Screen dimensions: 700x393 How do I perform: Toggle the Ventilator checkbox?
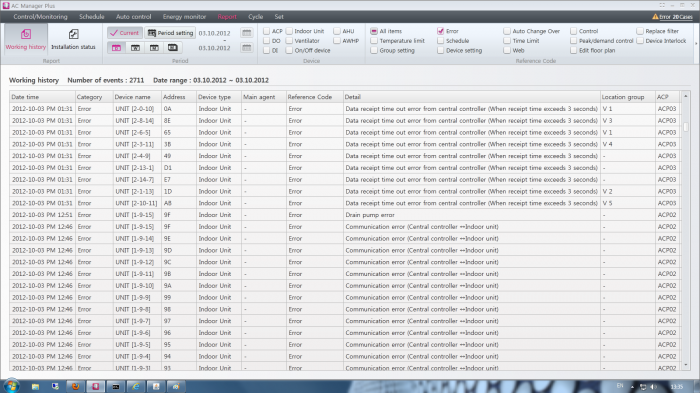tap(289, 41)
